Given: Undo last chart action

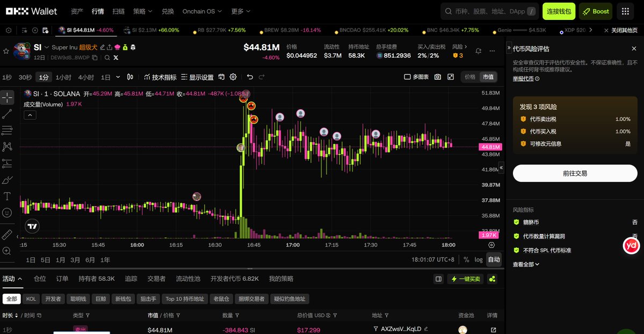Looking at the screenshot, I should point(250,77).
